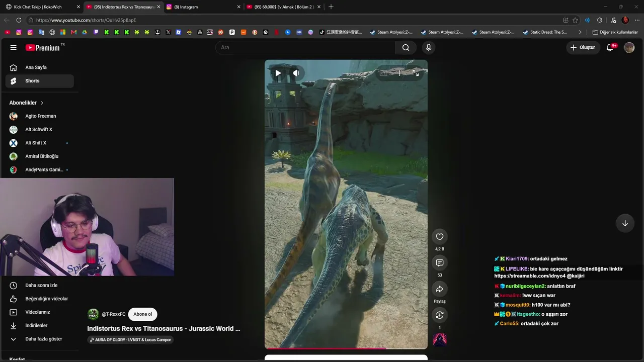The height and width of the screenshot is (362, 644).
Task: Open the YouTube account avatar menu
Action: tap(629, 48)
